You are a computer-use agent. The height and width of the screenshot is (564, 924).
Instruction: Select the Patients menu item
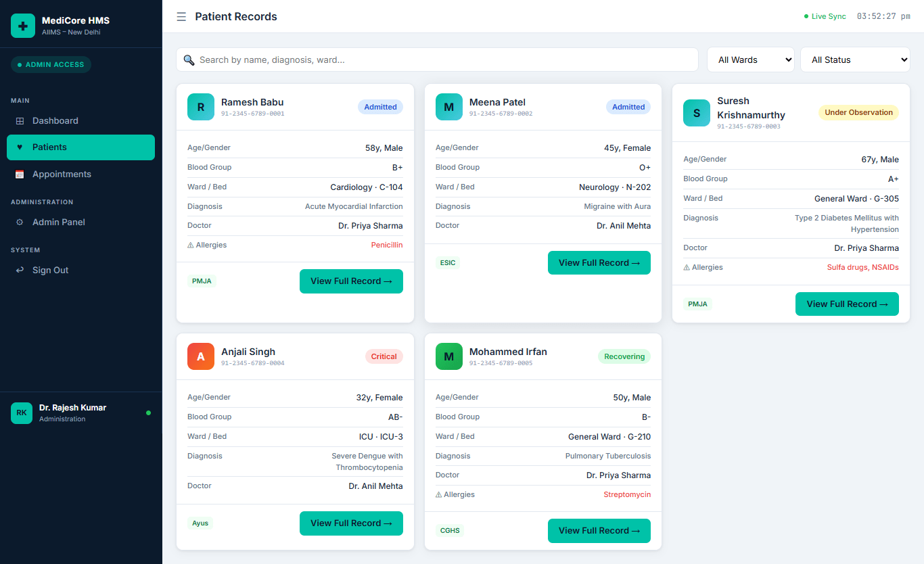coord(80,147)
